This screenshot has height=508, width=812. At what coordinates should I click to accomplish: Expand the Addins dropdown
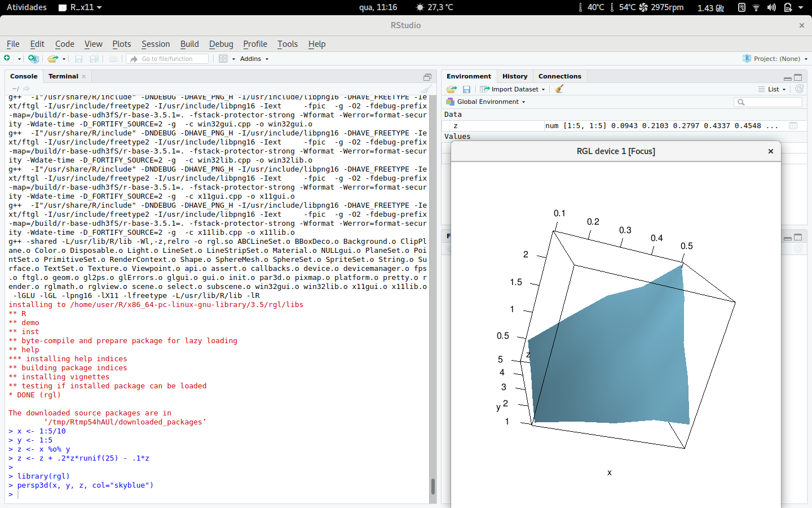point(254,59)
